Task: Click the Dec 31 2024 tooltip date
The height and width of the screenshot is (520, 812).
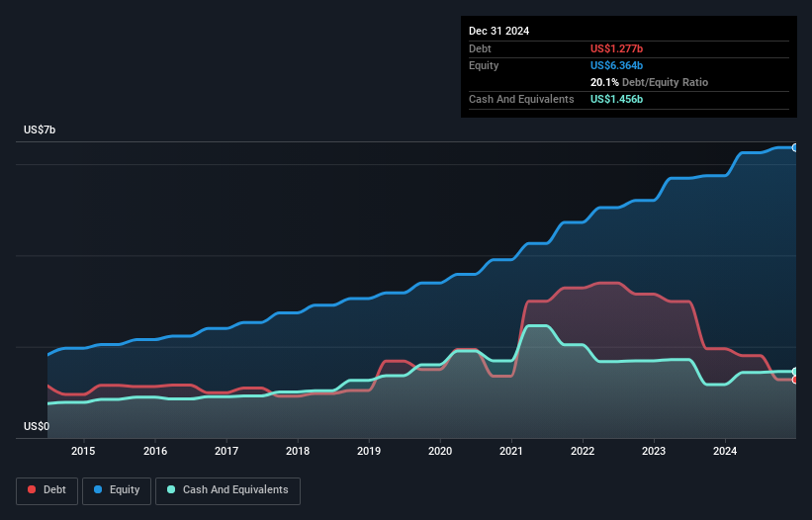Action: point(498,31)
